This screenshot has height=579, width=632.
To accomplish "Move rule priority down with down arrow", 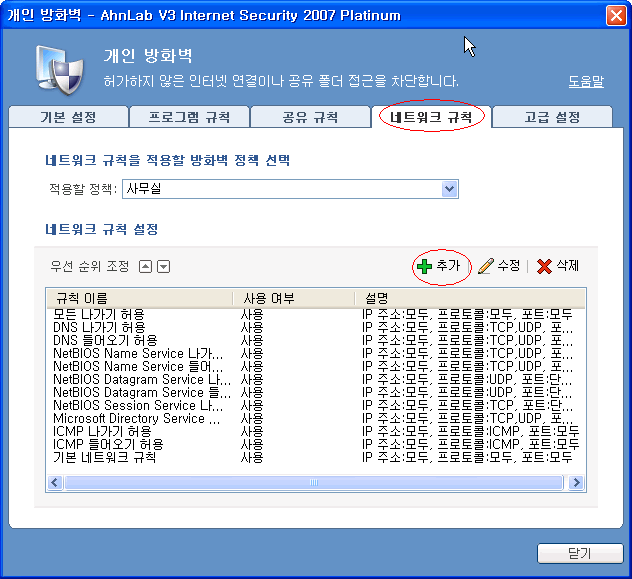I will (x=163, y=266).
